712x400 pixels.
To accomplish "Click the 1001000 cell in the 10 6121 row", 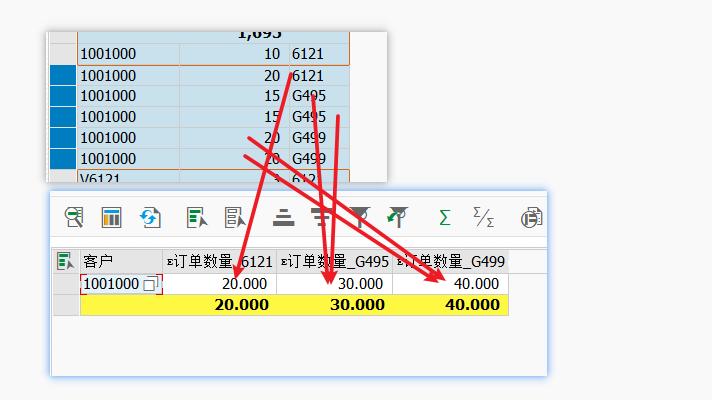I will [129, 54].
